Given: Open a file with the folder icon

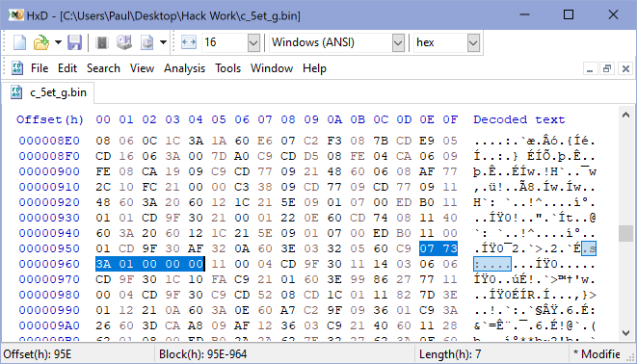Looking at the screenshot, I should (x=41, y=42).
